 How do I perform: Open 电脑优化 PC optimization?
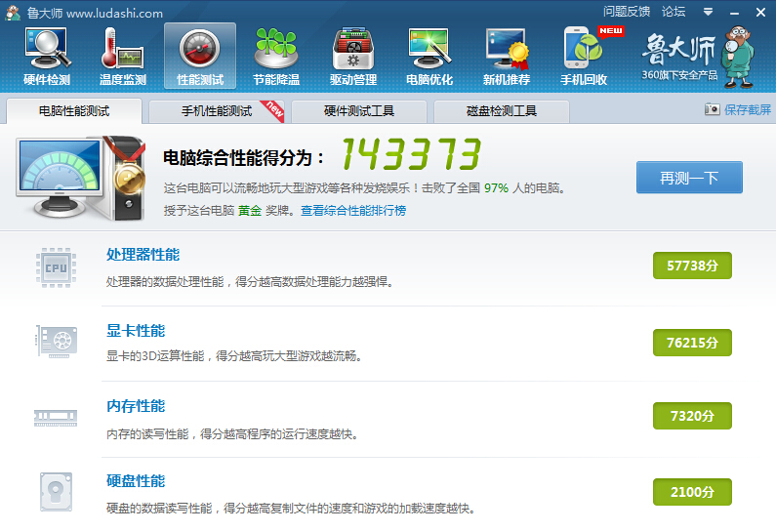[x=429, y=56]
